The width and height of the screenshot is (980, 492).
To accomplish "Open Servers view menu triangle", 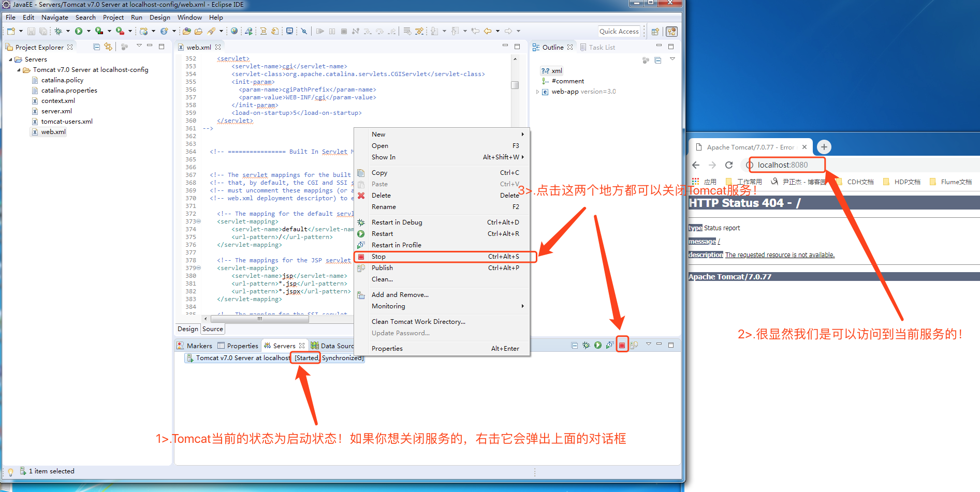I will coord(648,345).
